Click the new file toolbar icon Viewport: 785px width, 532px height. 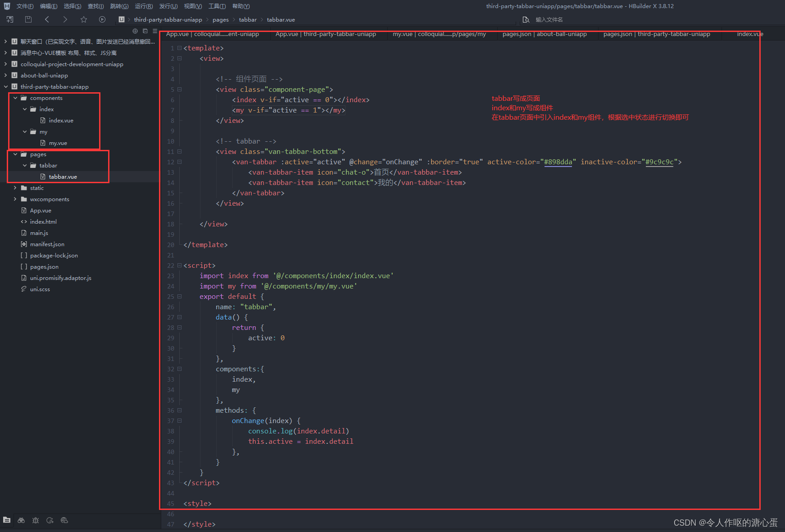pos(10,19)
